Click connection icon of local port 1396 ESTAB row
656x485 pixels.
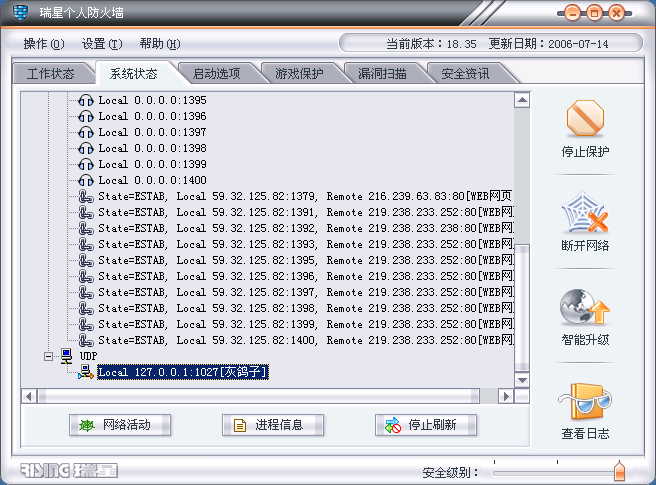[x=86, y=277]
